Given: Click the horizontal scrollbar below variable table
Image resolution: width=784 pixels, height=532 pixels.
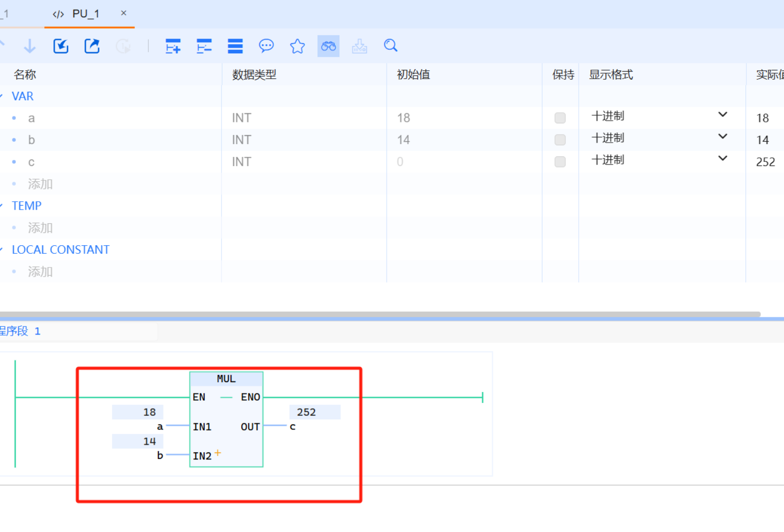Looking at the screenshot, I should [380, 314].
